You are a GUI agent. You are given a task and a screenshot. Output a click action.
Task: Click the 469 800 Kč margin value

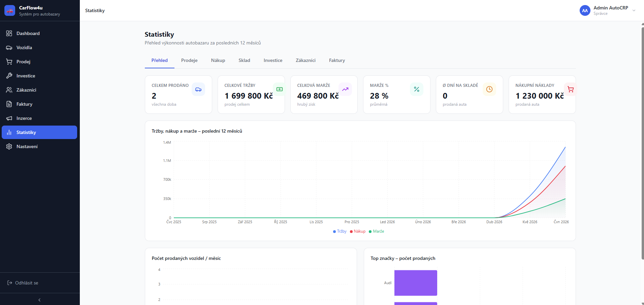click(x=318, y=96)
